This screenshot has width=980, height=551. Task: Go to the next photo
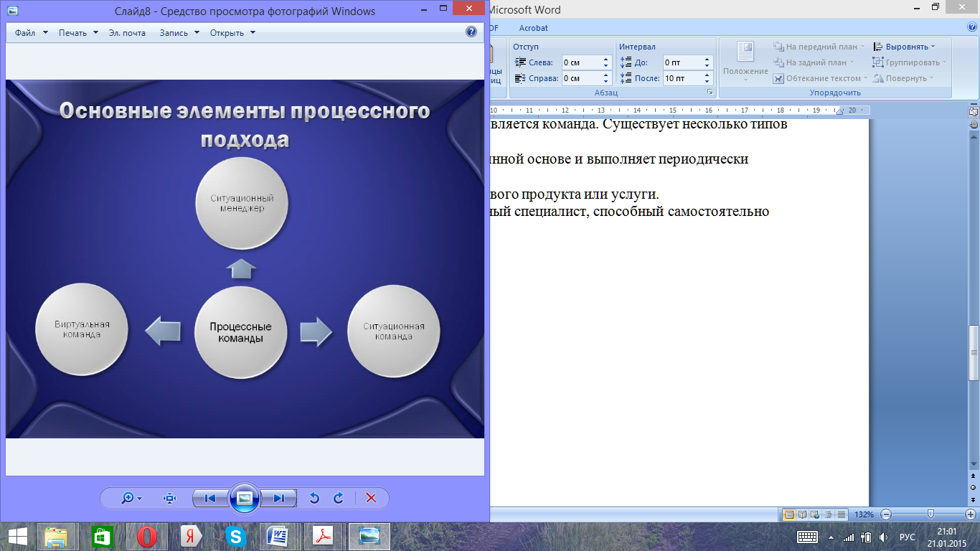point(279,498)
